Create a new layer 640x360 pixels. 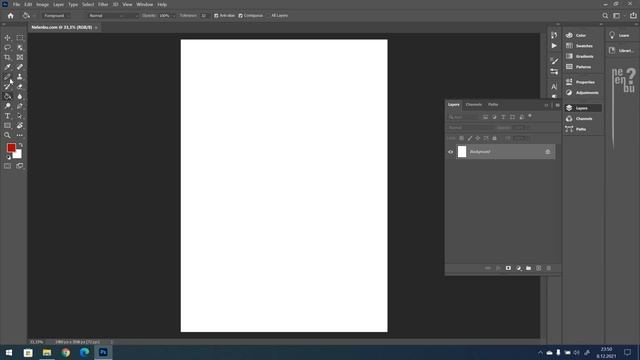[539, 268]
